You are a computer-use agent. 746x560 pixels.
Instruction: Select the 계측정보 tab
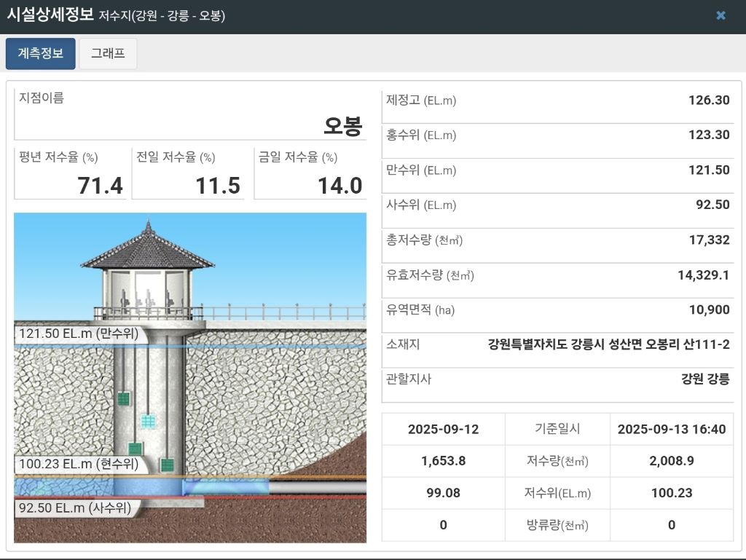pos(40,53)
